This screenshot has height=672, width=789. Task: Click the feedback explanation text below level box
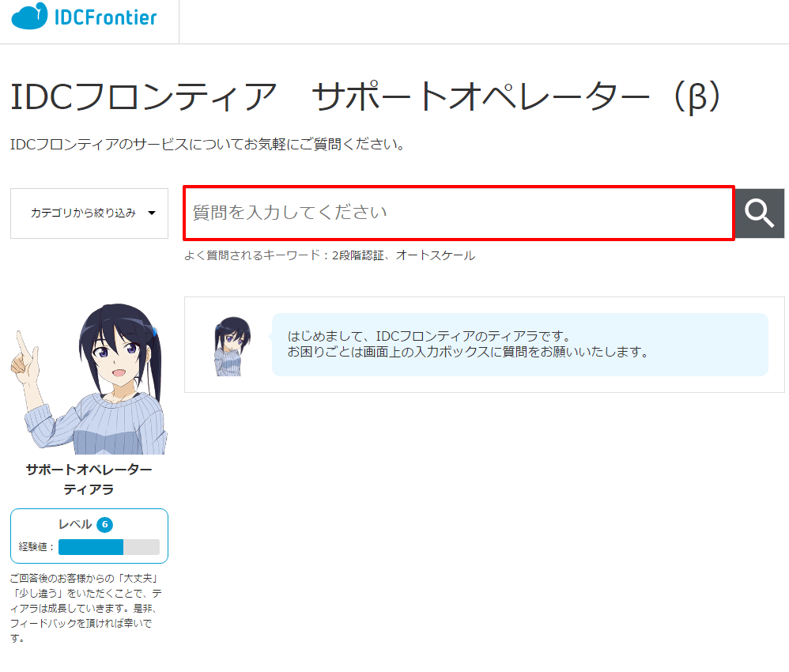coord(87,608)
